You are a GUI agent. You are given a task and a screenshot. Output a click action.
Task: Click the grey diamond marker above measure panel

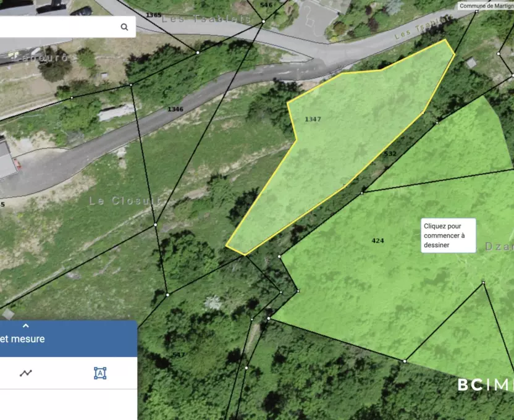tap(8, 314)
